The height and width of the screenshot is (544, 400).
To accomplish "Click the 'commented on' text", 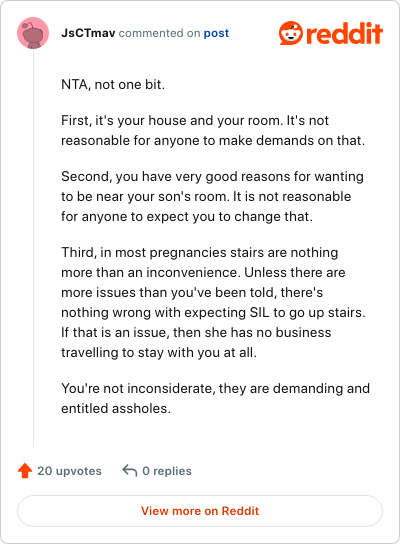I will pos(159,33).
